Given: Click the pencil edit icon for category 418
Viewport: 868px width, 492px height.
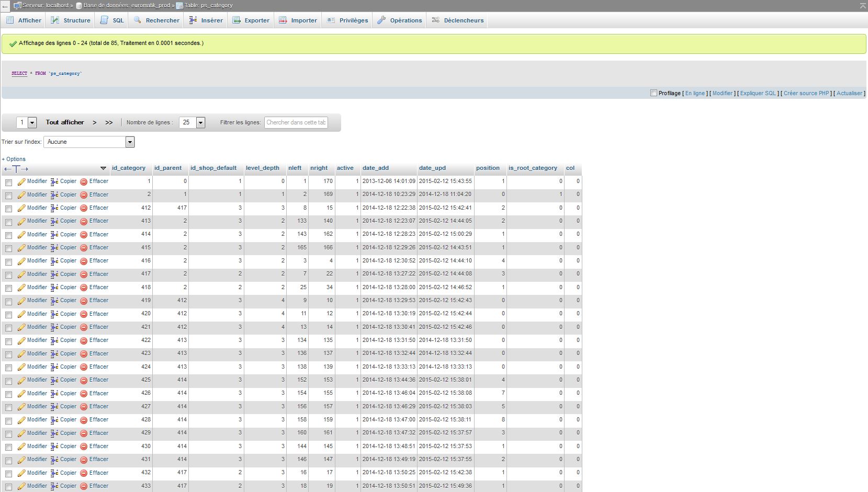Looking at the screenshot, I should tap(21, 288).
